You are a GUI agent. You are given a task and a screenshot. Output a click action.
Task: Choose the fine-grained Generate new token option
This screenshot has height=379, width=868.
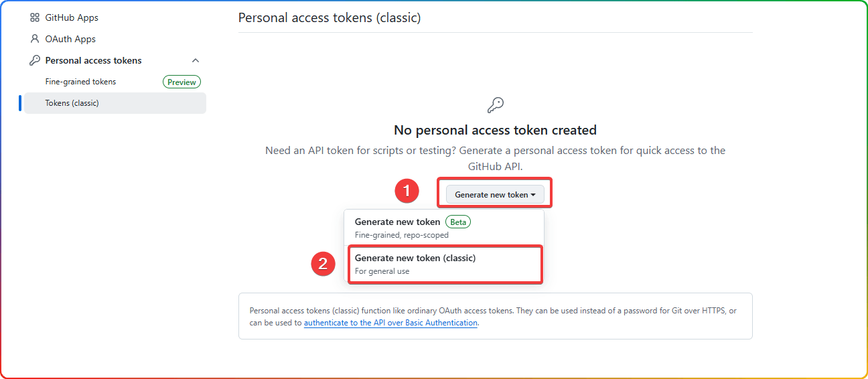[x=444, y=228]
